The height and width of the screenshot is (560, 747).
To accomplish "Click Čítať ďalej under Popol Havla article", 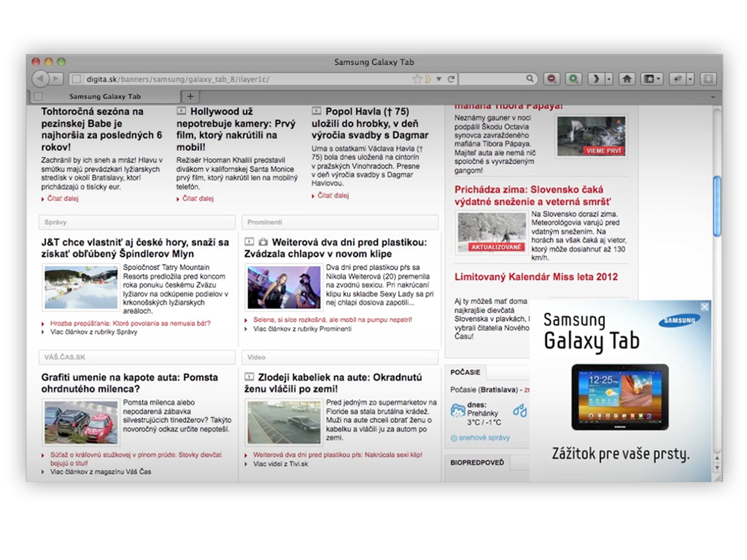I will (333, 195).
